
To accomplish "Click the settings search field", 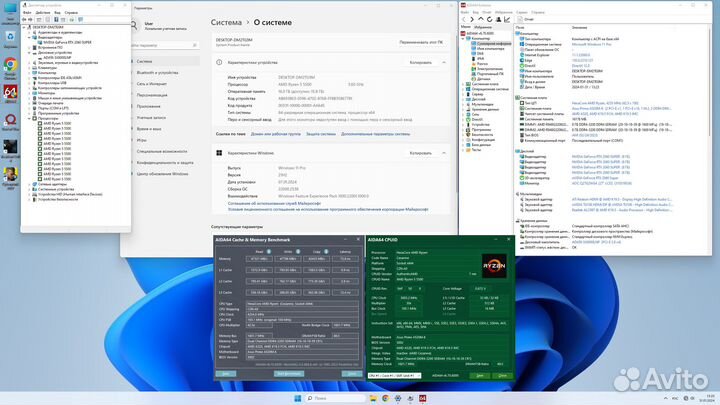I will tap(164, 45).
